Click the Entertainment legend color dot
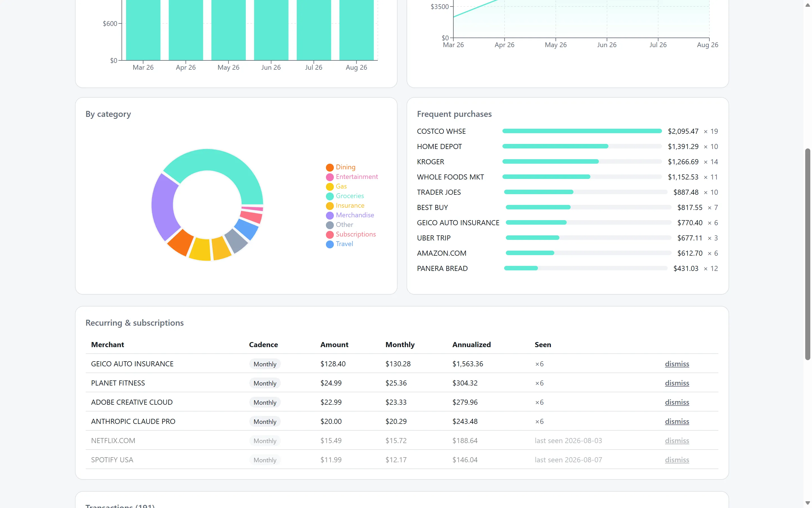The image size is (812, 508). click(330, 177)
